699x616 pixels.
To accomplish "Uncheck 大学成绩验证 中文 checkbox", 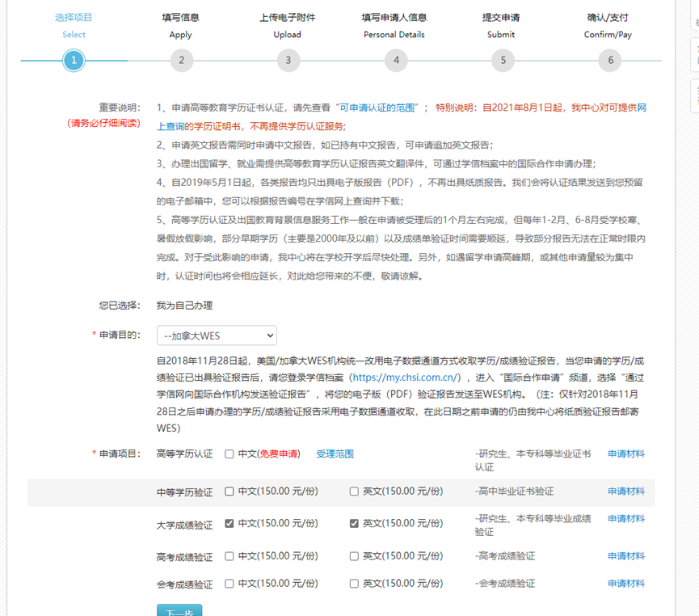I will click(229, 524).
